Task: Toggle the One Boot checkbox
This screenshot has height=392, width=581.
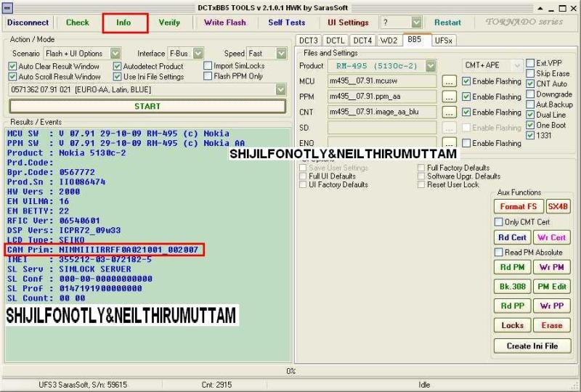Action: tap(530, 125)
